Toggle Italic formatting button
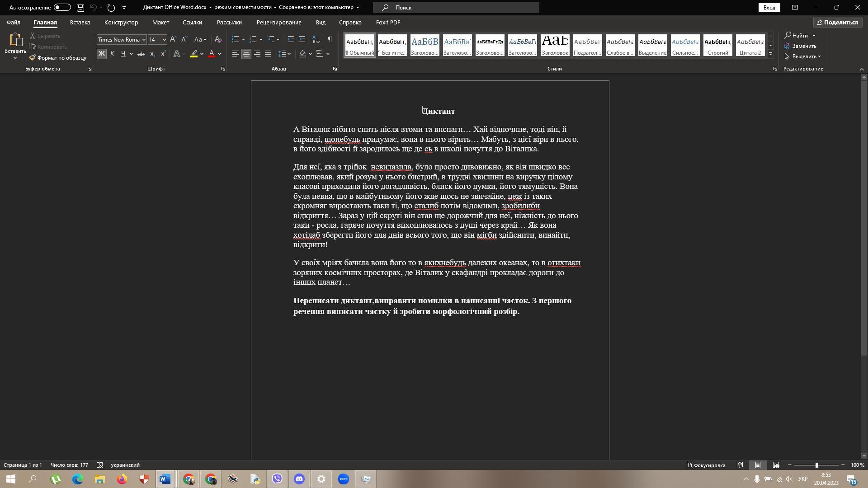The image size is (868, 488). coord(112,54)
